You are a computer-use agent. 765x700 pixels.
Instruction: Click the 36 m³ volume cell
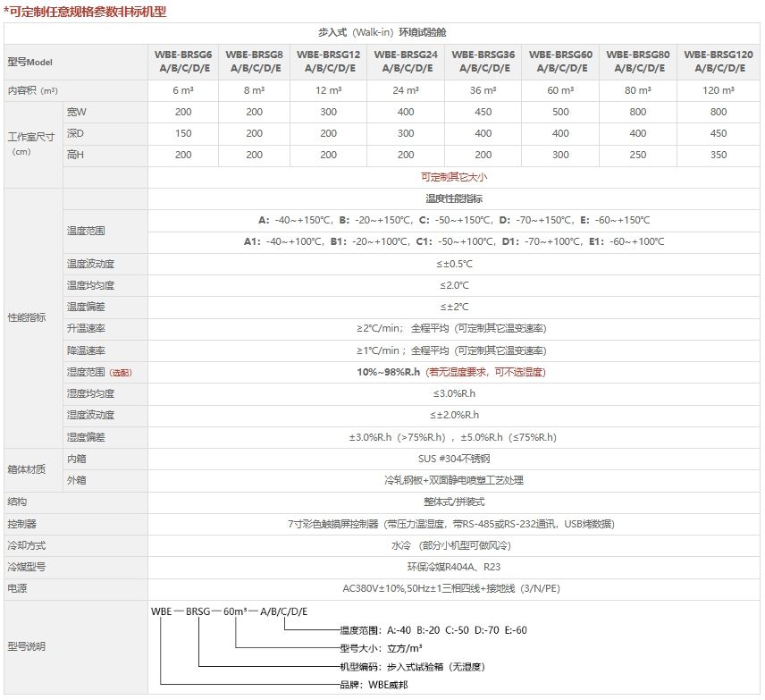[x=483, y=90]
